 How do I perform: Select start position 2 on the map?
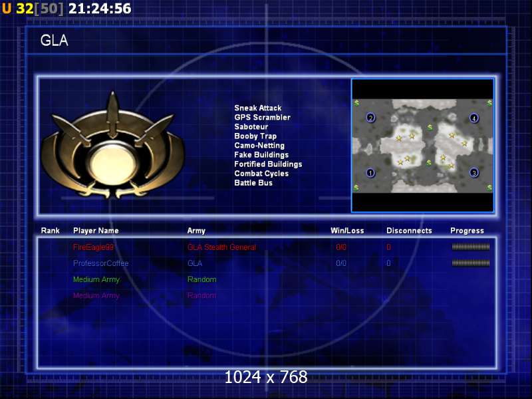(370, 118)
